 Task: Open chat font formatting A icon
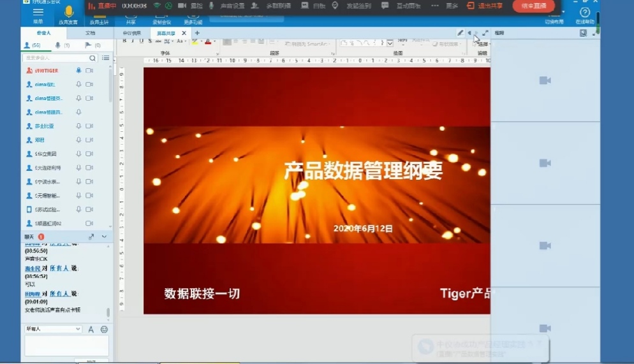91,329
